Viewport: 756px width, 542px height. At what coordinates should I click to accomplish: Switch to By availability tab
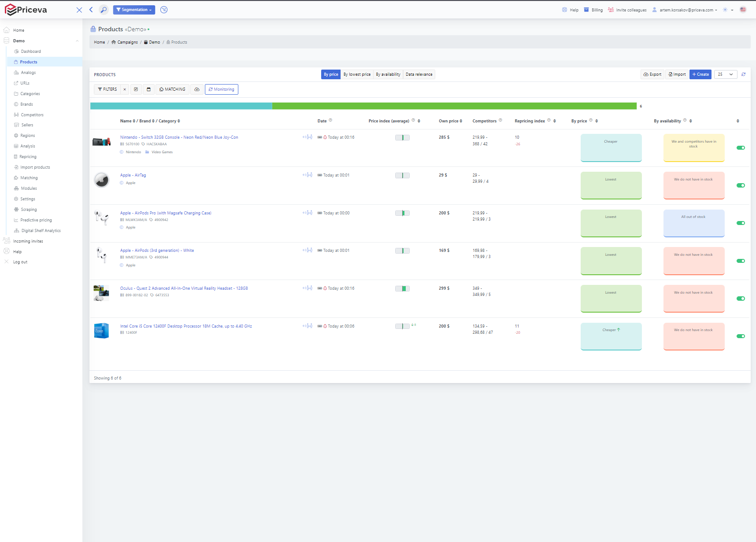click(388, 74)
